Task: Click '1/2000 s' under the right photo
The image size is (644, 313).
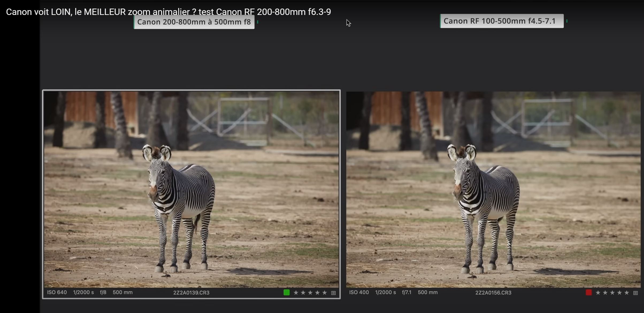Action: pyautogui.click(x=385, y=292)
